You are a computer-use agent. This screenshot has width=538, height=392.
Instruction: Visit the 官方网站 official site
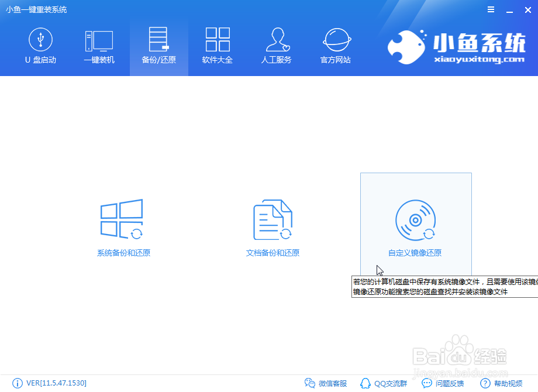click(335, 46)
